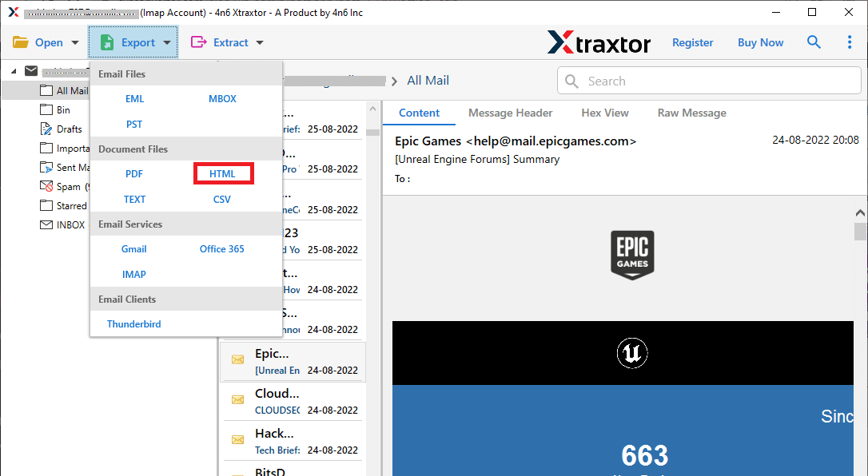Click the INBOX envelope icon

coord(46,224)
